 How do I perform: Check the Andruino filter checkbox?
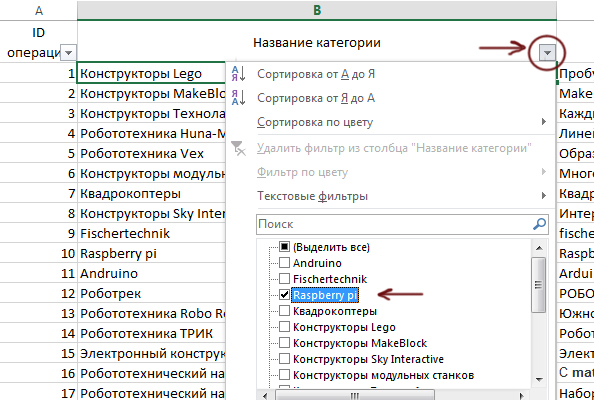click(x=284, y=263)
